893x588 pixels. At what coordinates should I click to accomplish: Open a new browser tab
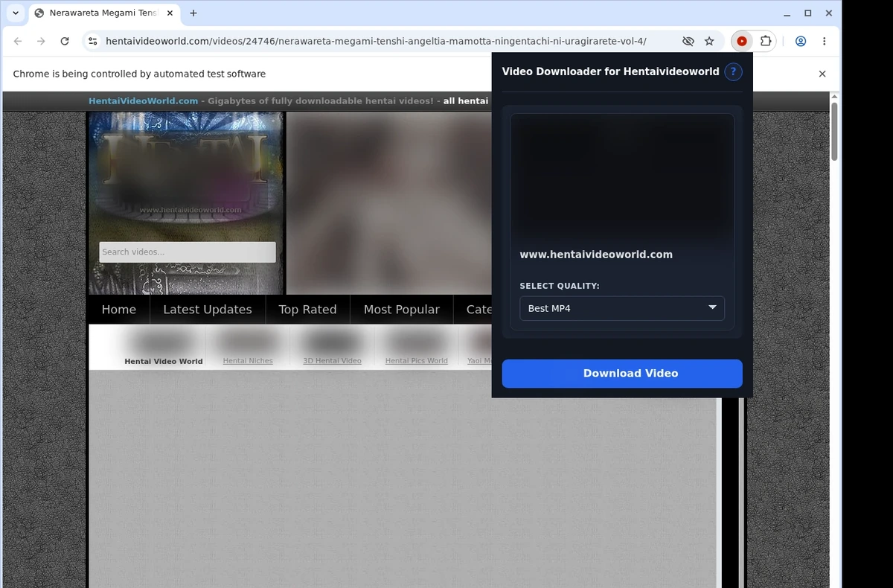[x=193, y=13]
